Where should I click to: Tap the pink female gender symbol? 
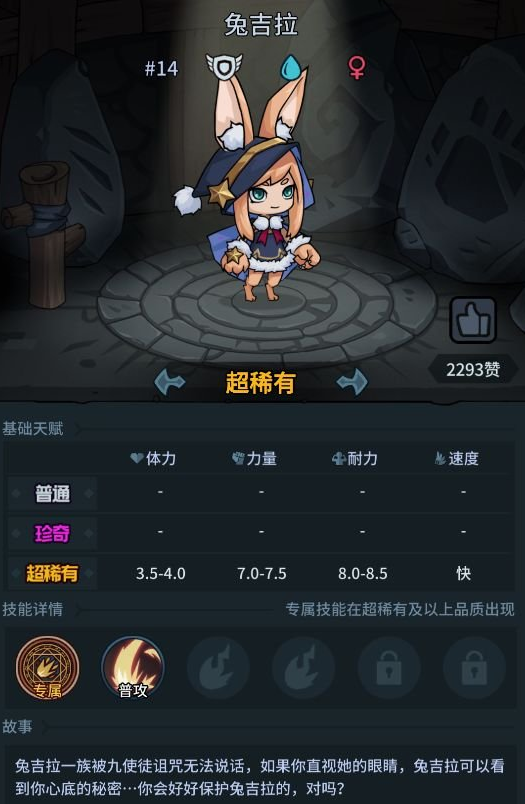pos(357,68)
